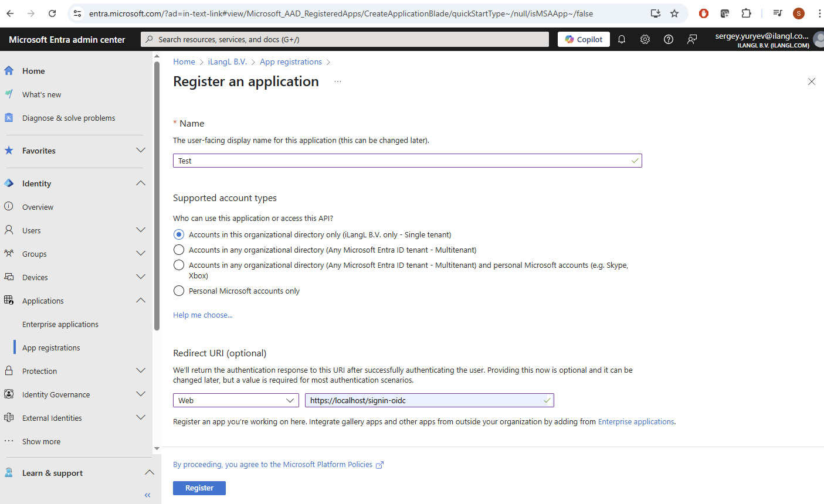This screenshot has height=504, width=824.
Task: Click the Users person icon
Action: coord(9,230)
